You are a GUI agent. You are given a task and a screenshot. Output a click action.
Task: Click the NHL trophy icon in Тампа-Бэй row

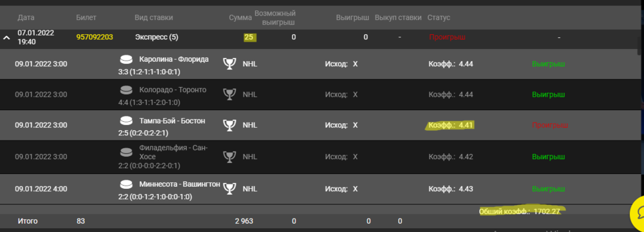click(230, 125)
